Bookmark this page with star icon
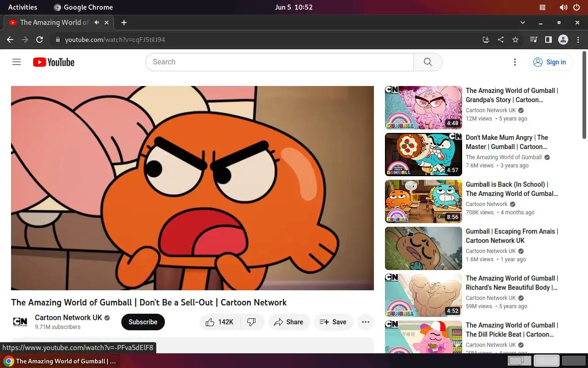 [x=515, y=40]
